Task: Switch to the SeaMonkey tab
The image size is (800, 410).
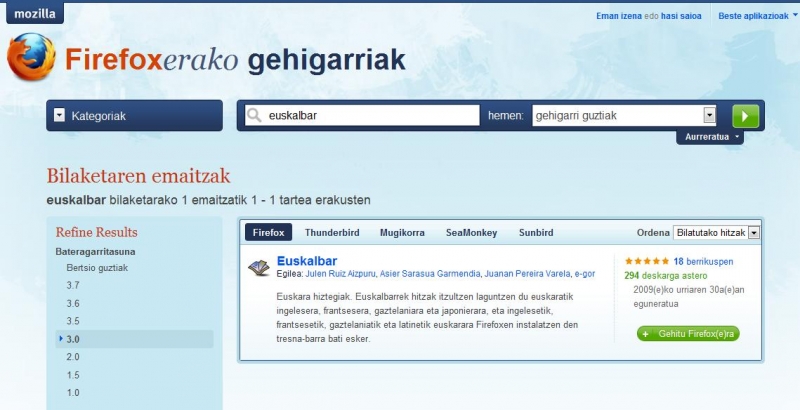Action: [x=471, y=233]
